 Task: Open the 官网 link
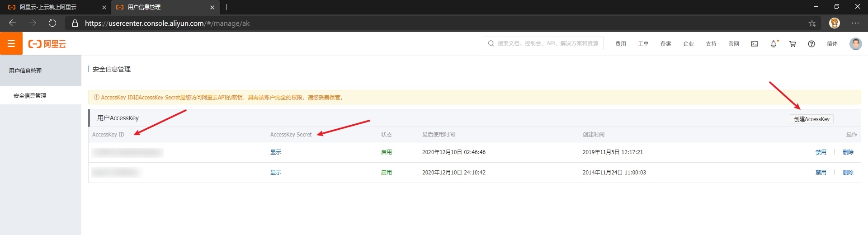[734, 44]
